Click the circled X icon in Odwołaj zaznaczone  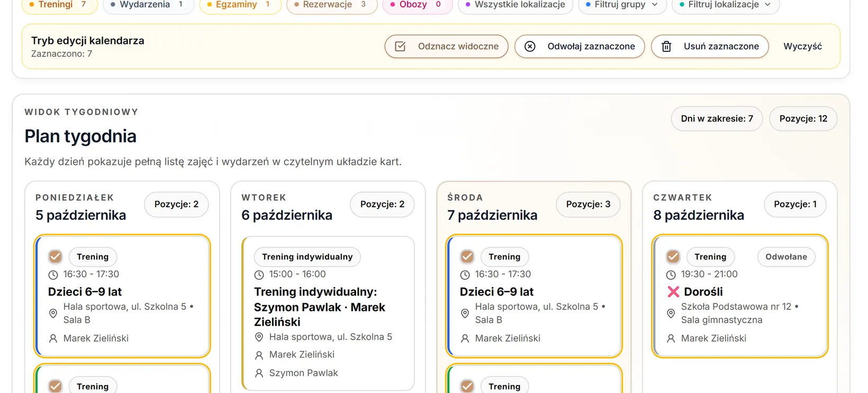530,47
